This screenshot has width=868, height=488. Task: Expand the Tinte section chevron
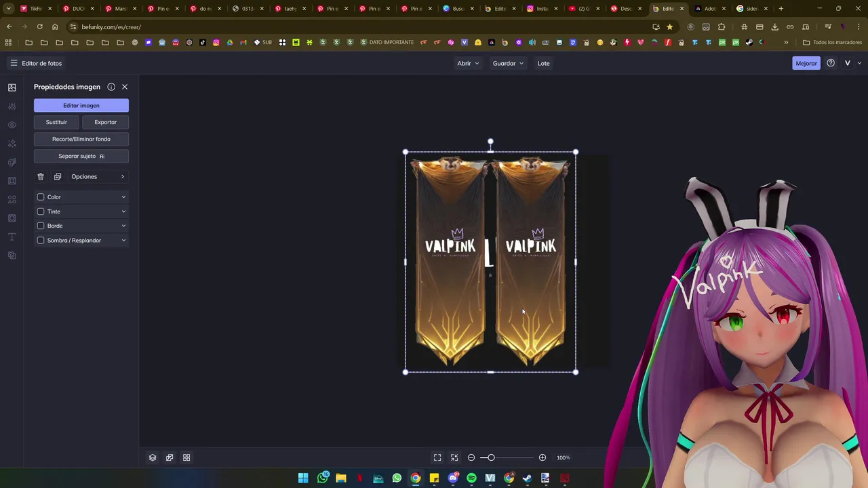click(x=123, y=211)
